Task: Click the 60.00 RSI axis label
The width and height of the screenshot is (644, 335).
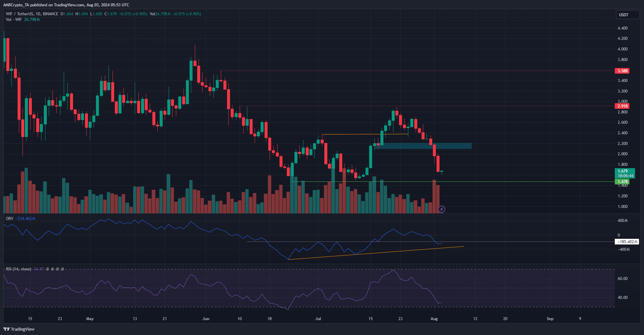Action: [622, 279]
